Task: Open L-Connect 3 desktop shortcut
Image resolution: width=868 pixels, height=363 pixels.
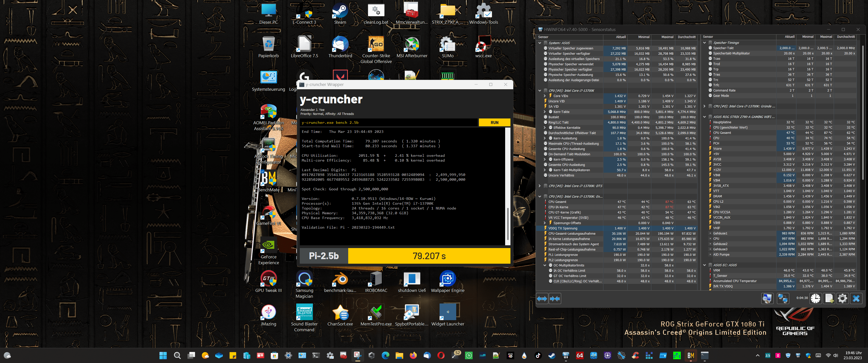Action: [x=304, y=13]
